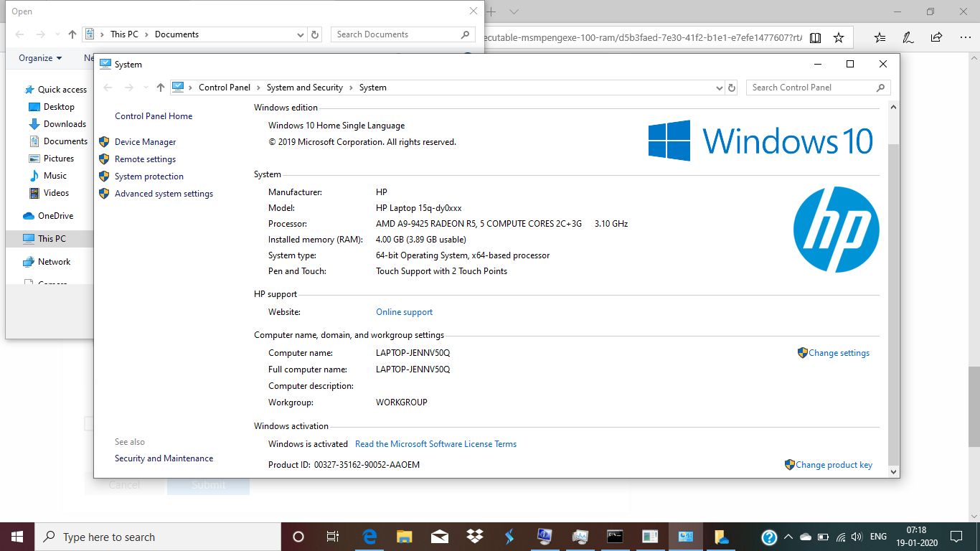Viewport: 980px width, 551px height.
Task: Add page to favorites with star icon
Action: coord(839,37)
